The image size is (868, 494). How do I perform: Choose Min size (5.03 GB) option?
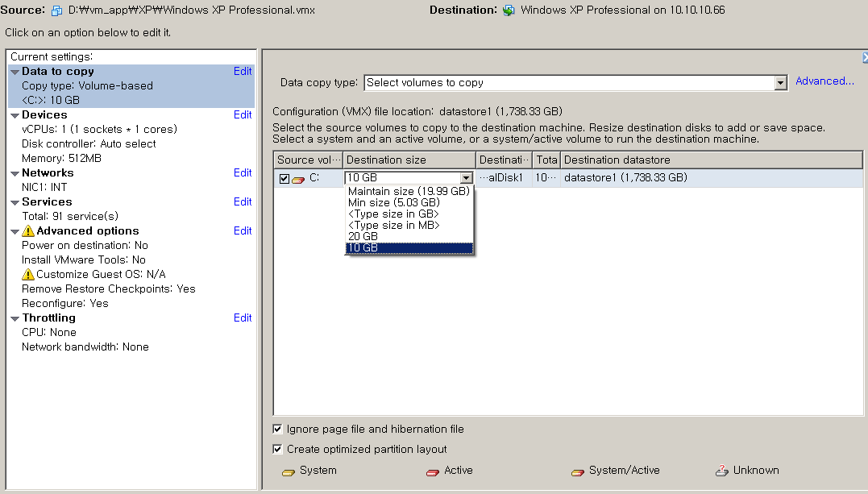(x=409, y=203)
